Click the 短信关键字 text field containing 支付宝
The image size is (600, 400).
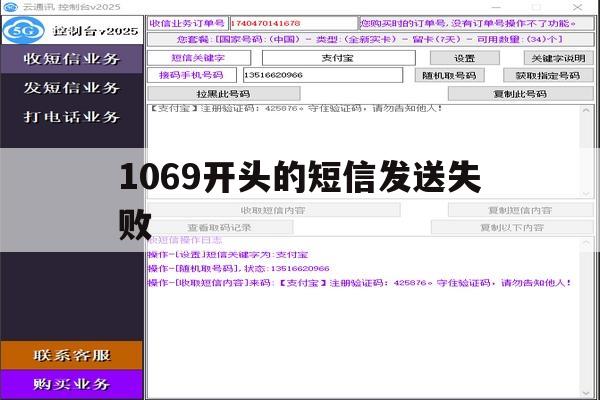click(338, 58)
